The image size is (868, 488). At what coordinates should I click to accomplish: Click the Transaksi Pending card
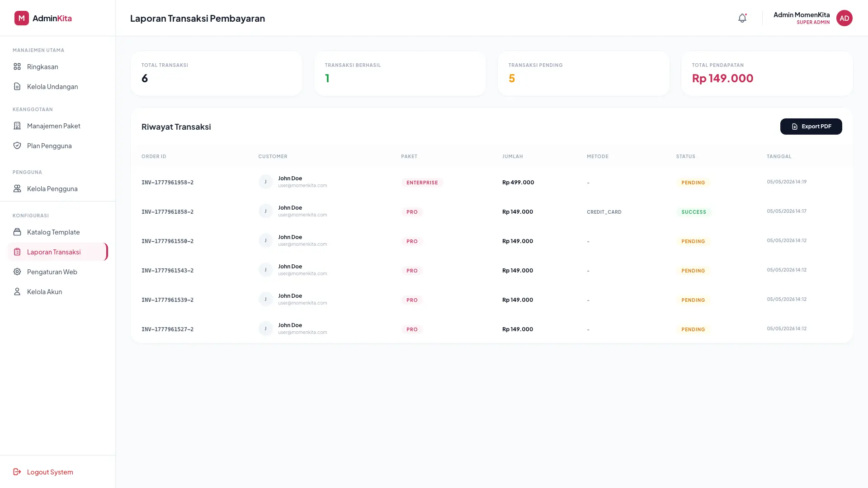click(x=584, y=73)
